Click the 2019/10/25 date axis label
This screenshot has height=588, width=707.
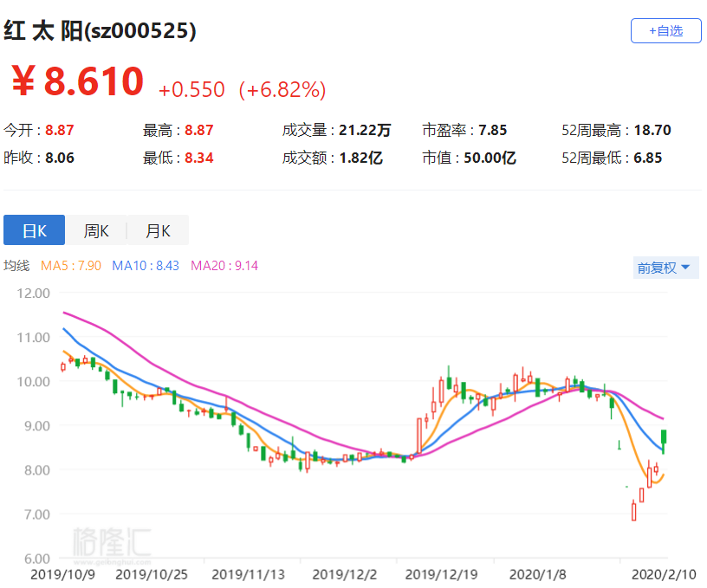(x=152, y=575)
